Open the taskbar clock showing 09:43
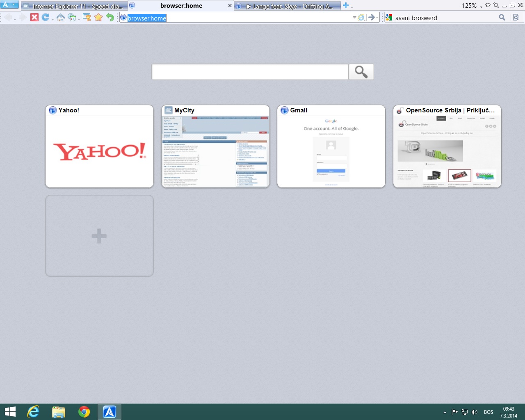 509,412
